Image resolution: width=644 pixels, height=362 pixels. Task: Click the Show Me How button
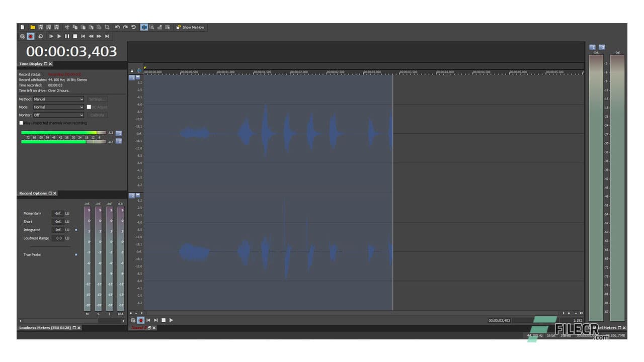point(191,27)
